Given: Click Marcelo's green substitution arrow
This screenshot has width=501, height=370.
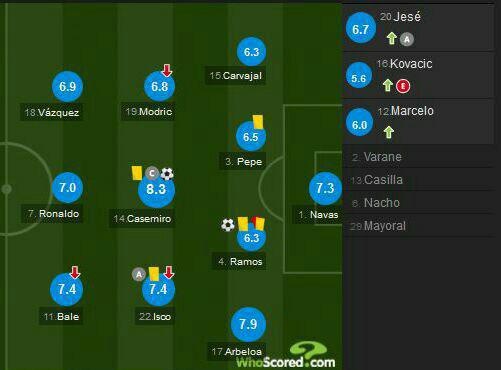Looking at the screenshot, I should click(x=389, y=132).
